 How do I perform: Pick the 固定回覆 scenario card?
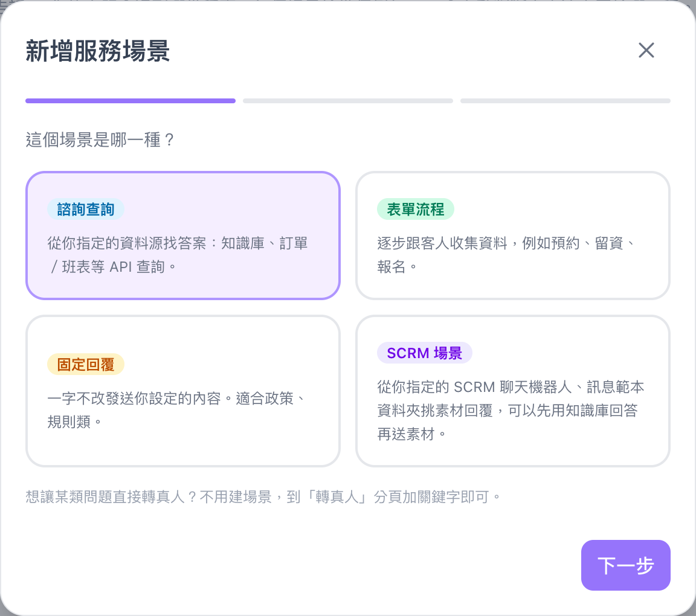(183, 391)
